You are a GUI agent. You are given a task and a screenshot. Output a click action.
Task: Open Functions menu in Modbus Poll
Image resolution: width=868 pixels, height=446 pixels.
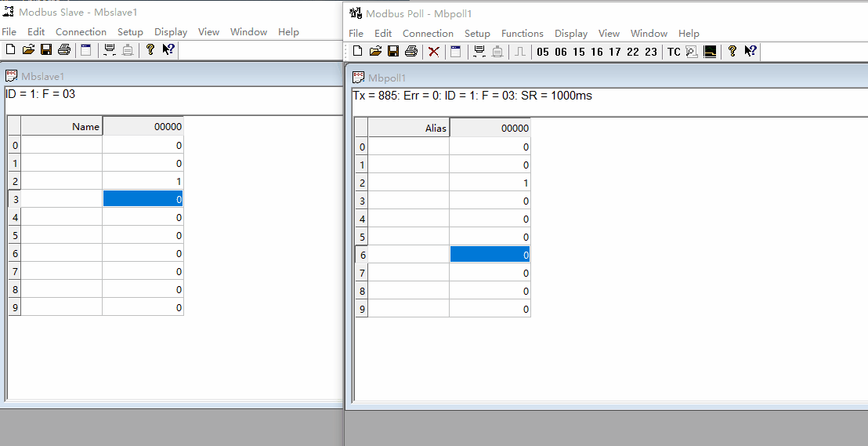522,34
